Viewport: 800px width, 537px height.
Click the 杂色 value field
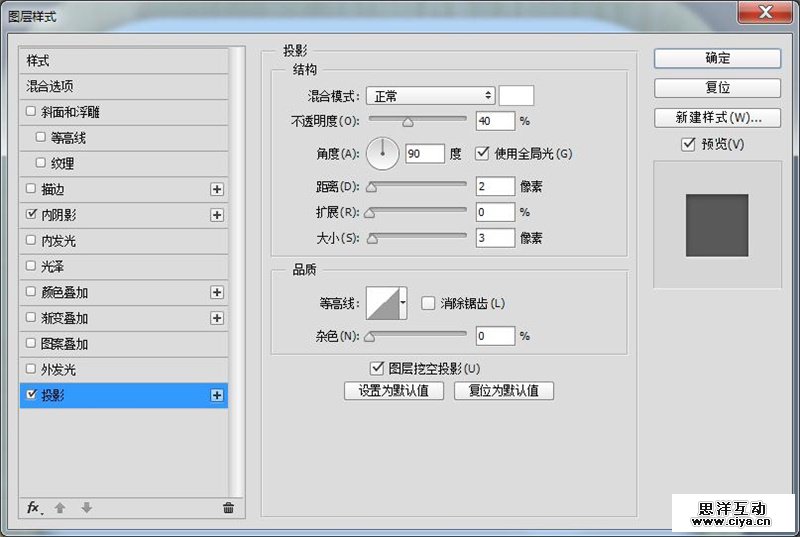[x=495, y=336]
